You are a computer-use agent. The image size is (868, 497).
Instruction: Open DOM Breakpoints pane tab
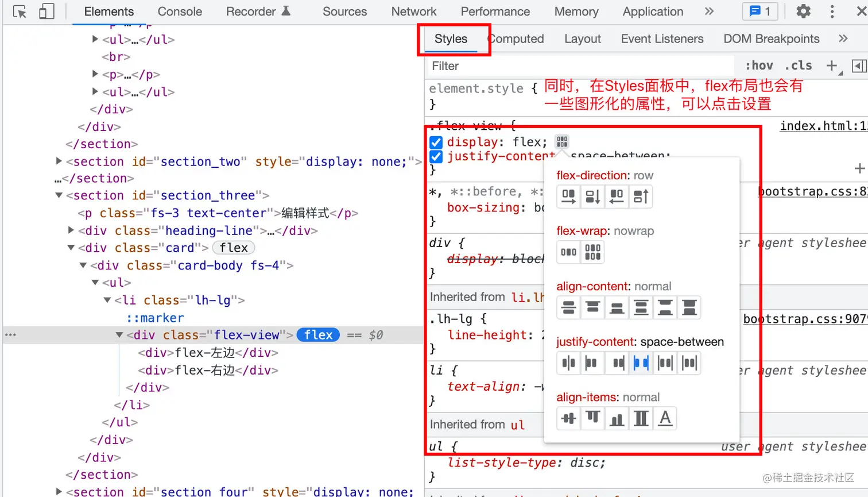[772, 38]
